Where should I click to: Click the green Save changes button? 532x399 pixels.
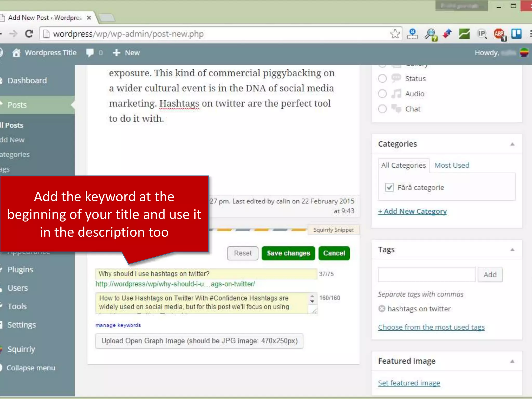coord(288,253)
